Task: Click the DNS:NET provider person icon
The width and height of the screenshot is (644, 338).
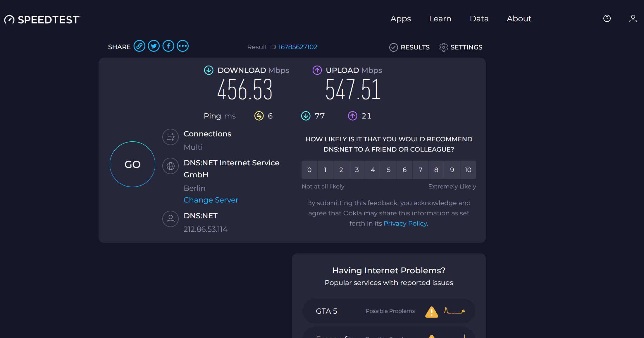Action: click(x=171, y=219)
